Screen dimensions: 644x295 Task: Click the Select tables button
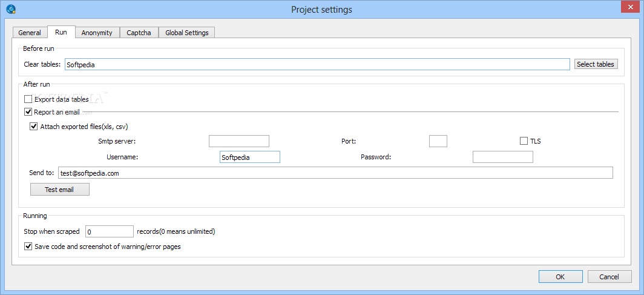(596, 64)
